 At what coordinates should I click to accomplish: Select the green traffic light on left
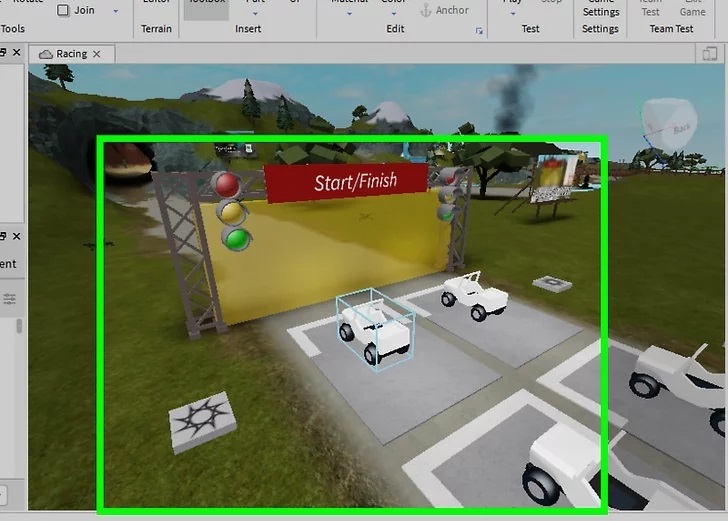(237, 239)
